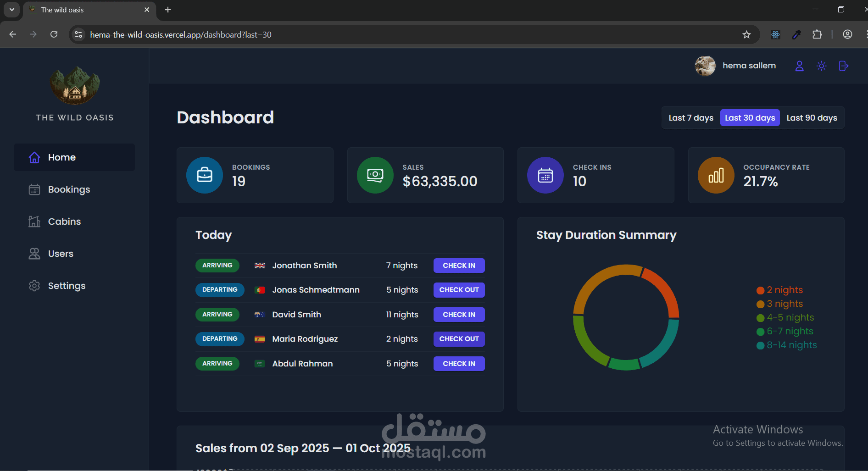Open the browser extensions puzzle icon
Screen dimensions: 868x471
[x=817, y=35]
